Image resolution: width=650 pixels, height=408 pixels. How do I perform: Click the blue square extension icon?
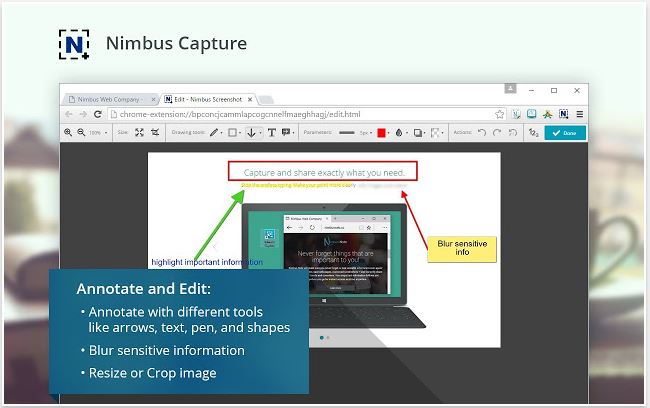point(531,114)
